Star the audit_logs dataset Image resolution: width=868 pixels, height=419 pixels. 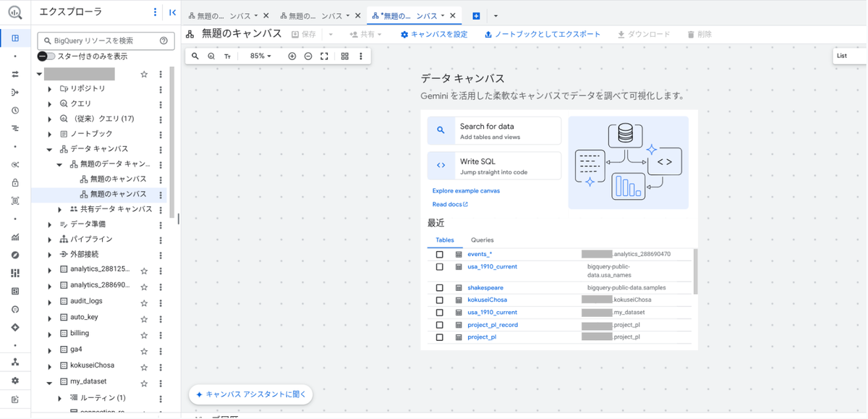[x=144, y=302]
